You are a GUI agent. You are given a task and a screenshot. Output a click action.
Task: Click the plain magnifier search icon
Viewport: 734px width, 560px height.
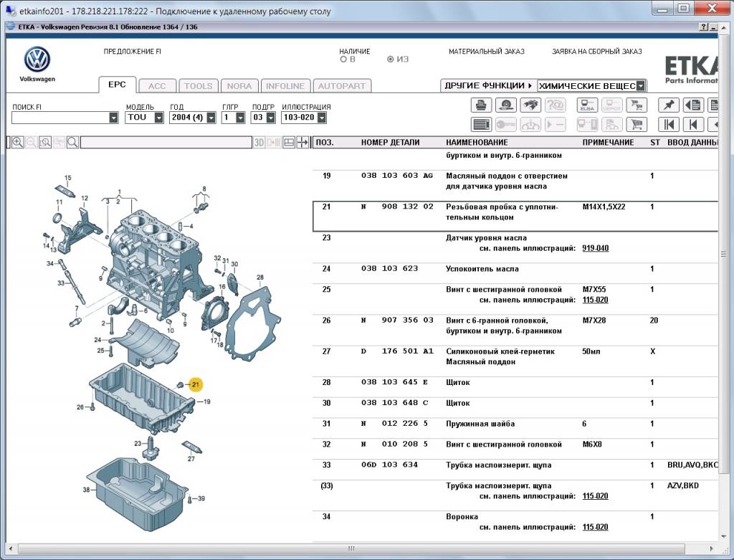[x=72, y=143]
